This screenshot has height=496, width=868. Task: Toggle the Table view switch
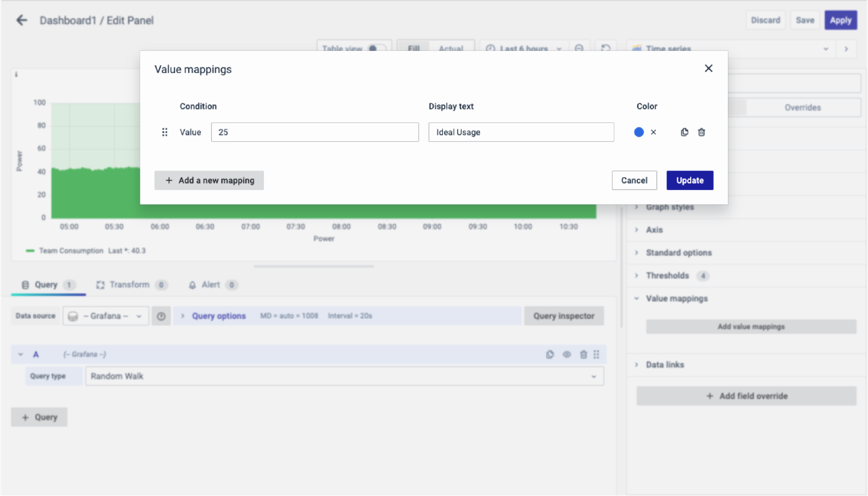376,48
